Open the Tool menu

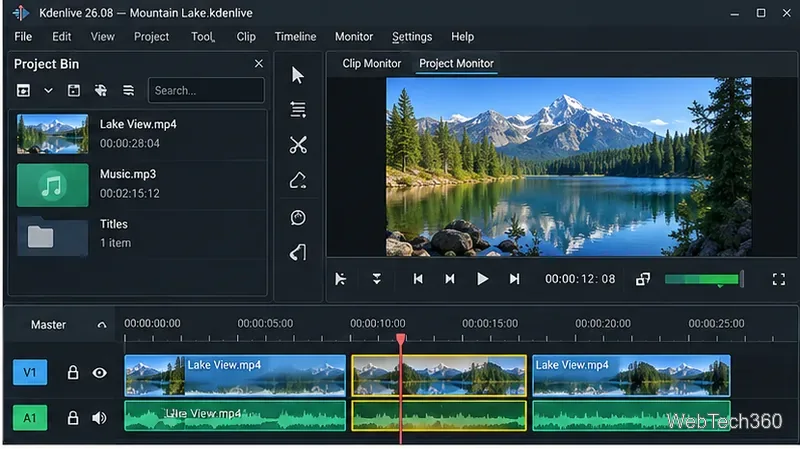[203, 37]
